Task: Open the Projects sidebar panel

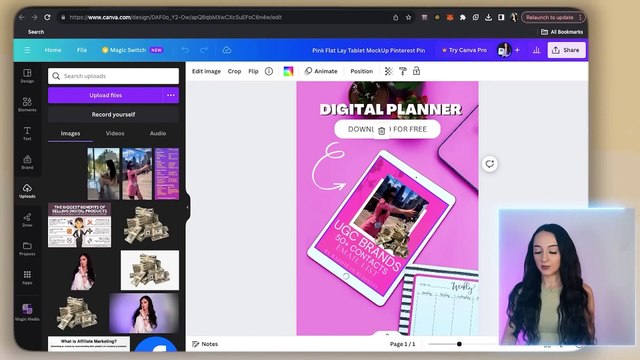Action: (27, 249)
